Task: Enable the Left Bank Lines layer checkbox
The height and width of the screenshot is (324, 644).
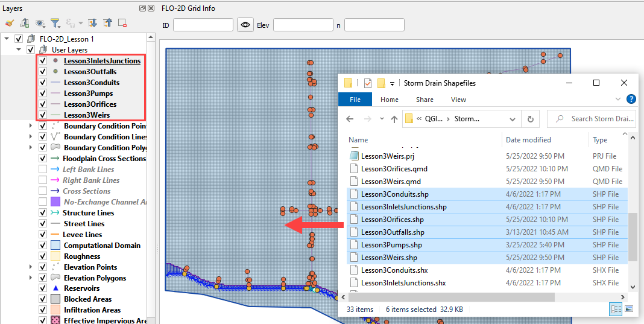Action: (43, 170)
